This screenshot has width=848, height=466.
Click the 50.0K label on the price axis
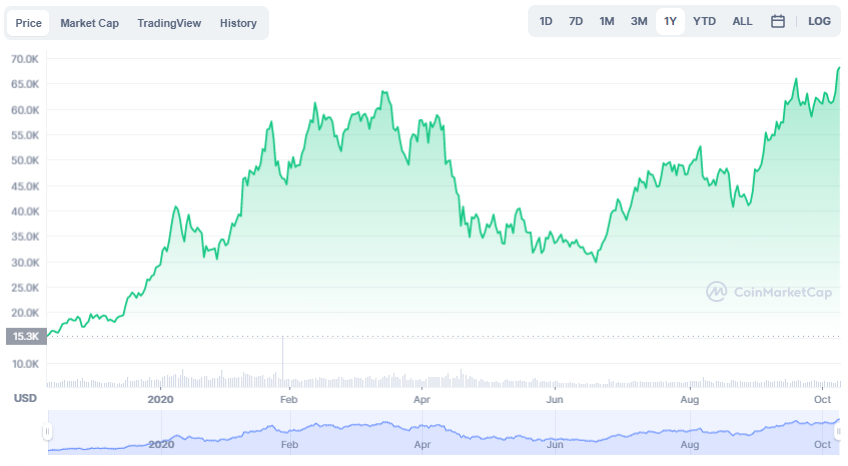(x=25, y=161)
